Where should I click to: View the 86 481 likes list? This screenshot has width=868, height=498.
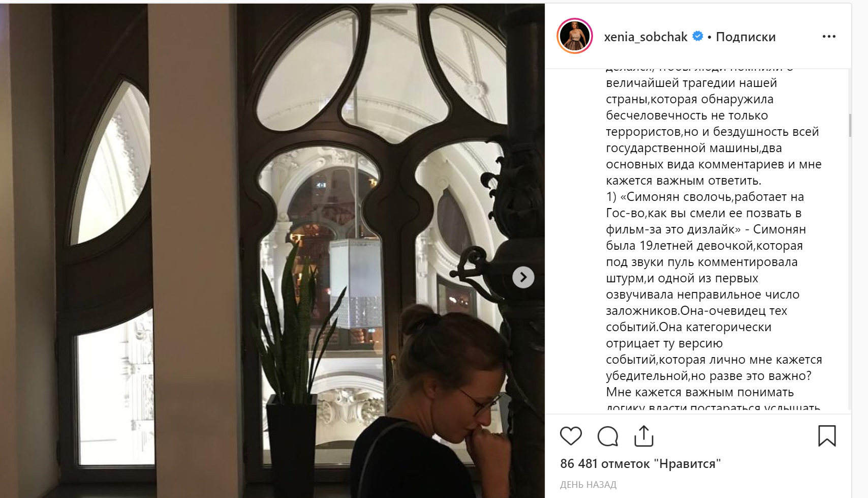[x=640, y=463]
